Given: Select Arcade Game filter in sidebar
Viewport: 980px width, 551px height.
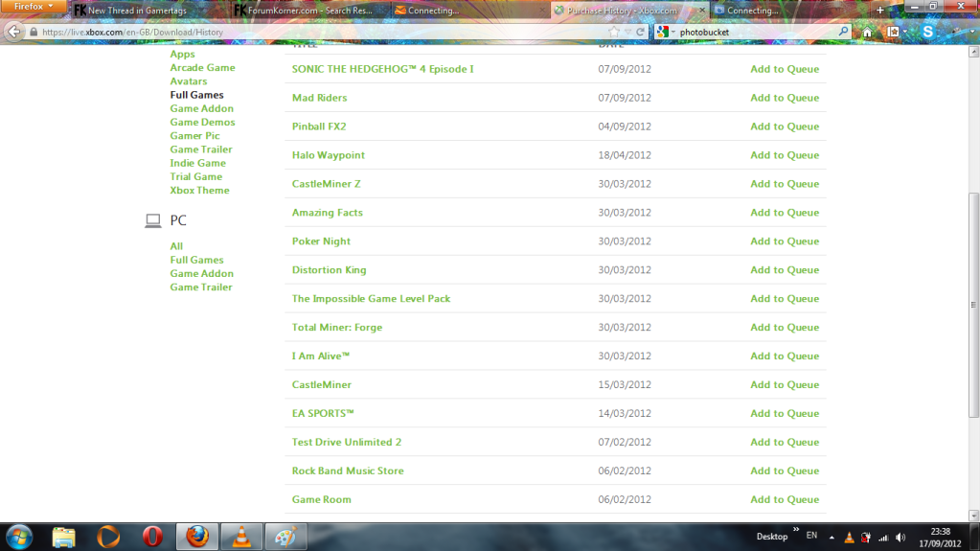Looking at the screenshot, I should [202, 68].
